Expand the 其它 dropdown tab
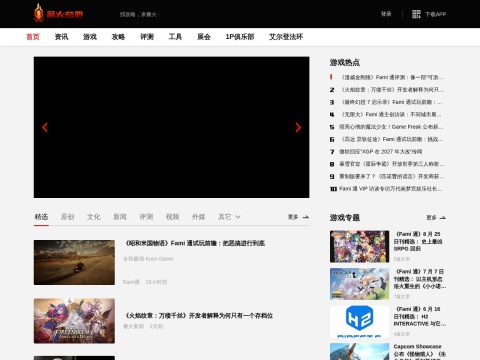480x360 pixels. click(229, 217)
